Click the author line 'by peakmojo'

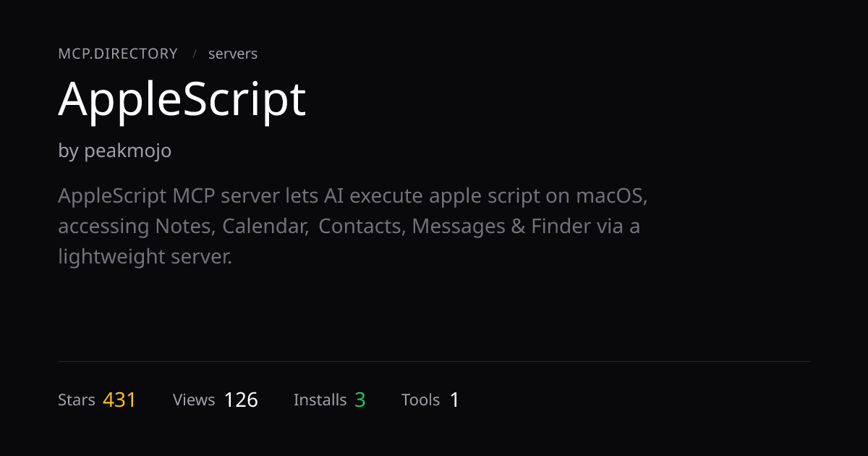[115, 151]
